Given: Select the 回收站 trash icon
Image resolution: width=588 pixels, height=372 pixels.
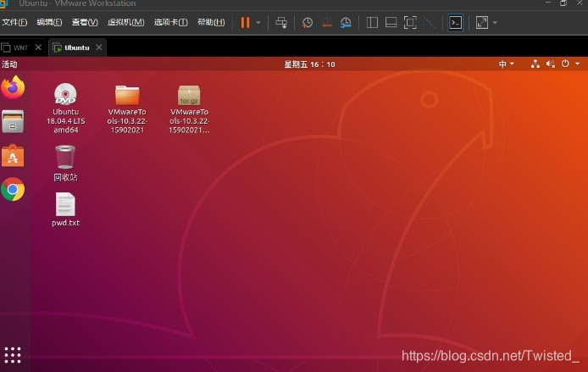Looking at the screenshot, I should click(65, 157).
